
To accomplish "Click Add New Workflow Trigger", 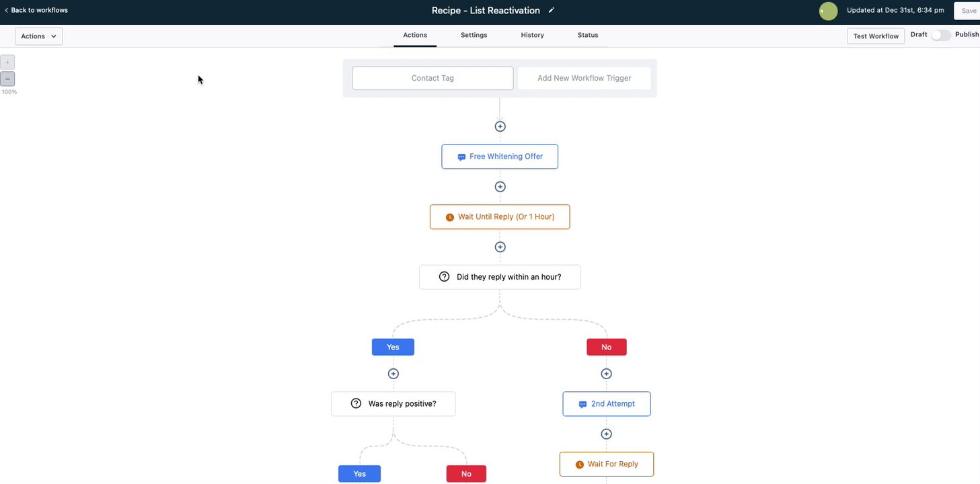I will [x=584, y=78].
